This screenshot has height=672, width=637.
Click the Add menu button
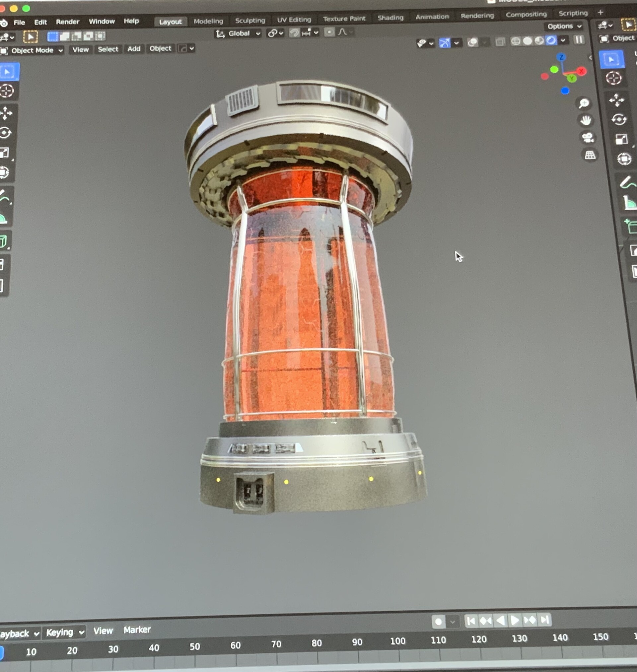(134, 49)
